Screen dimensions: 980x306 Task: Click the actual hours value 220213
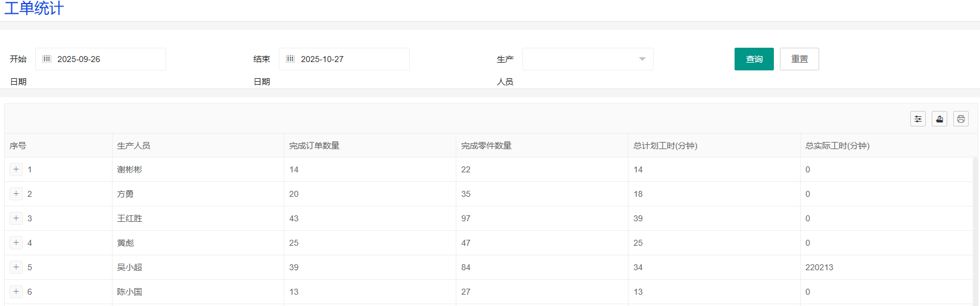click(x=819, y=267)
